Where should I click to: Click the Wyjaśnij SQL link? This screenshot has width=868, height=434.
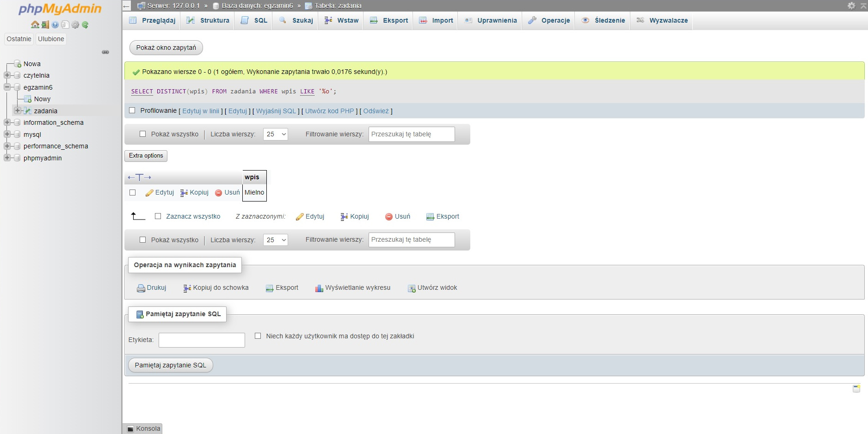[276, 111]
